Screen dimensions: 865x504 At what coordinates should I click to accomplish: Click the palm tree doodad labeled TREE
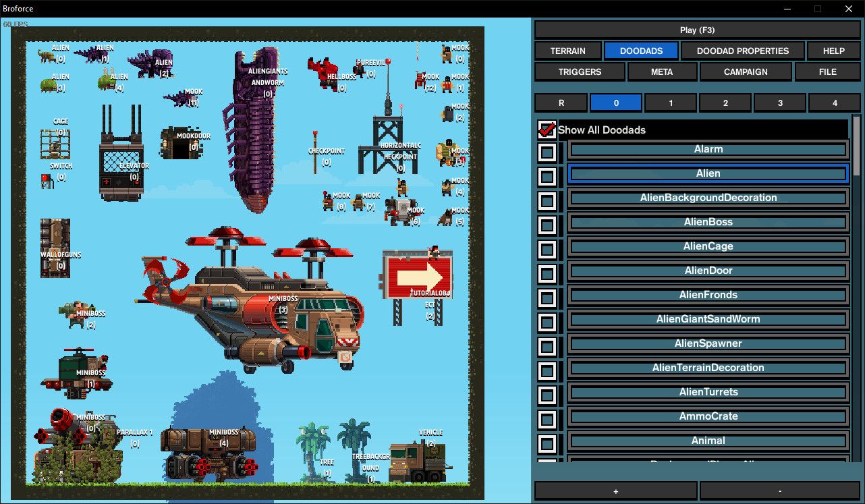[314, 451]
